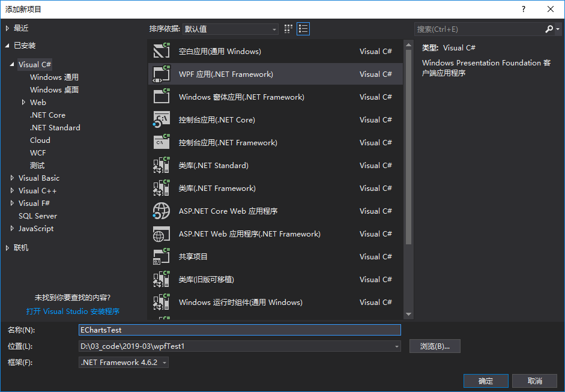Viewport: 565px width, 392px height.
Task: Select Windows 通用 category
Action: click(x=54, y=77)
